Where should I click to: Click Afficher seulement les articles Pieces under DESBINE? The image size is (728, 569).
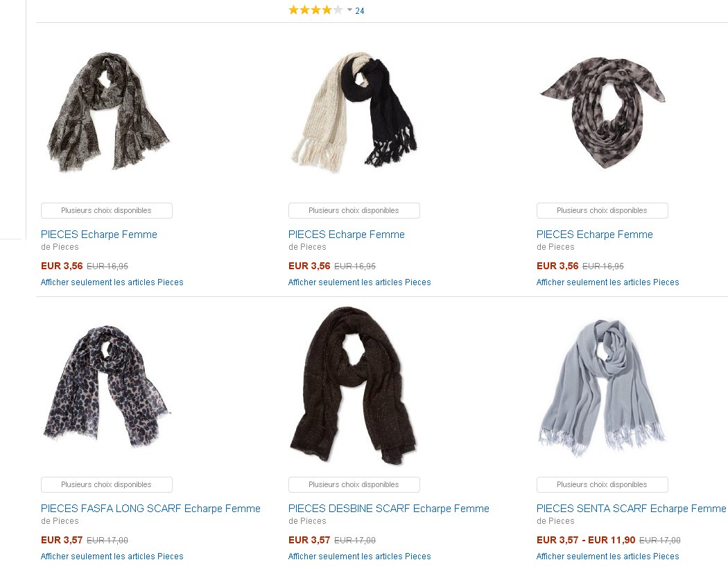pos(359,556)
